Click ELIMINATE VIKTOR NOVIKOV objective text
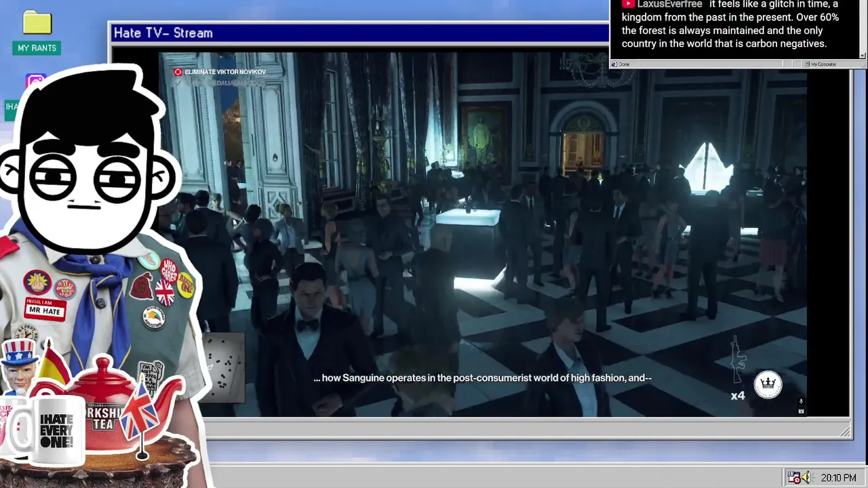Image resolution: width=868 pixels, height=488 pixels. 225,72
